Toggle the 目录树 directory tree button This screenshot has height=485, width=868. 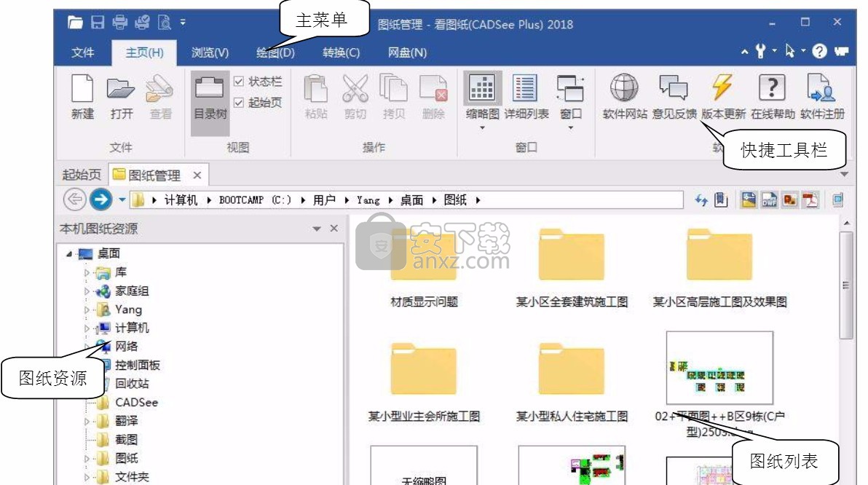point(210,103)
